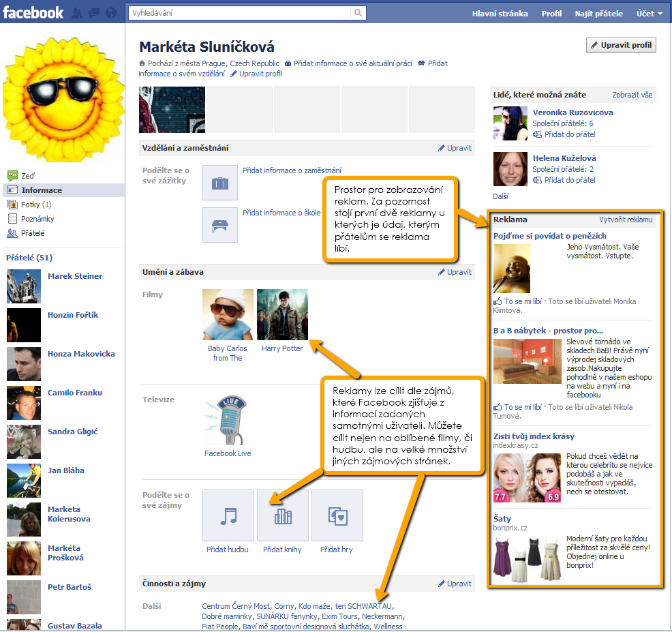The image size is (672, 632).
Task: Click the Facebook Live caption link
Action: coord(228,453)
